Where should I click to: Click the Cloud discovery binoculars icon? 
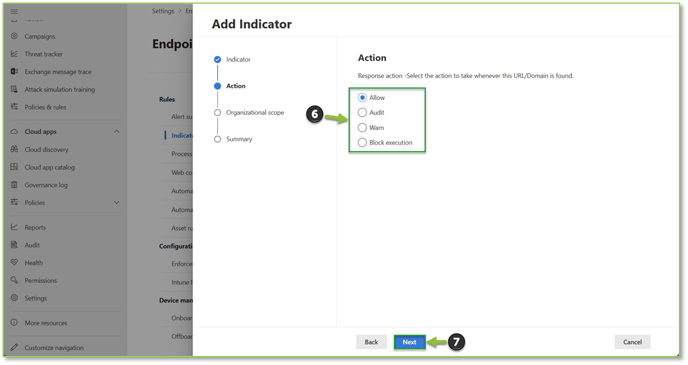[14, 149]
